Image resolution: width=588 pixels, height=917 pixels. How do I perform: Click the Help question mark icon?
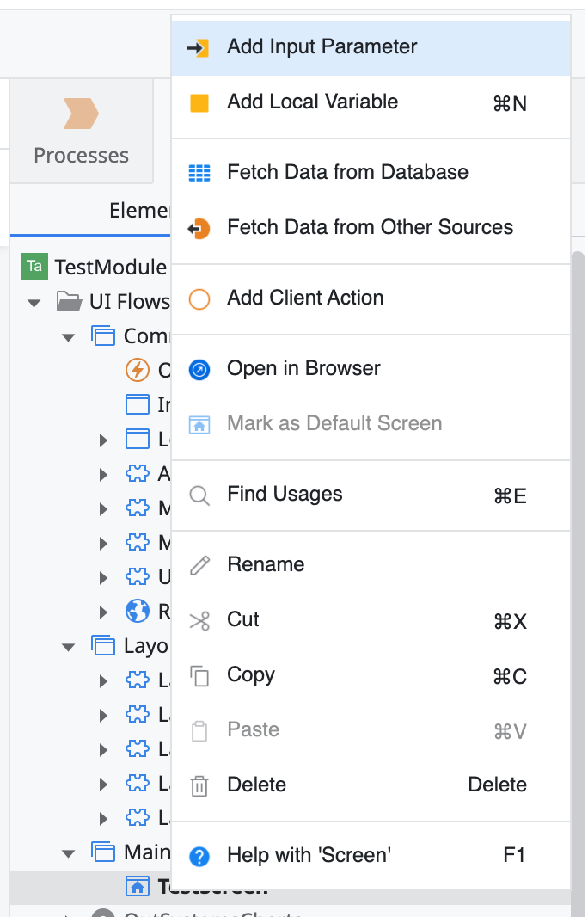(199, 856)
